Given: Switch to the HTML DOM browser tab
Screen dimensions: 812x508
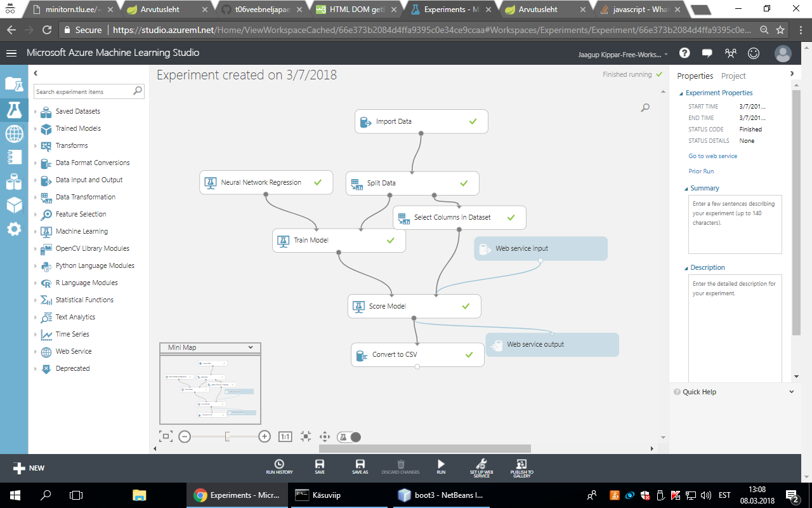Looking at the screenshot, I should point(355,10).
